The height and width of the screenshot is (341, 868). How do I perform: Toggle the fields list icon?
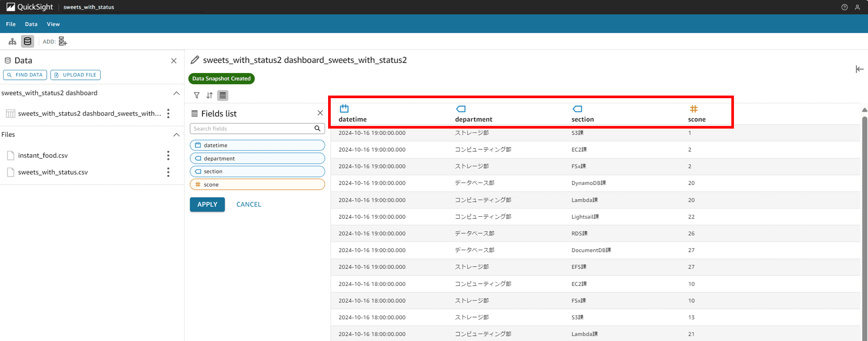click(223, 95)
